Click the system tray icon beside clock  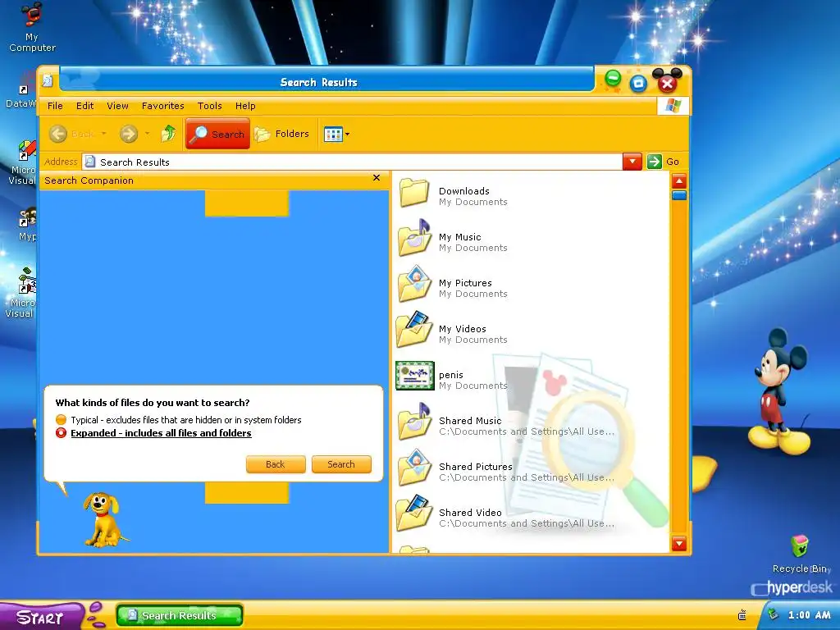773,614
